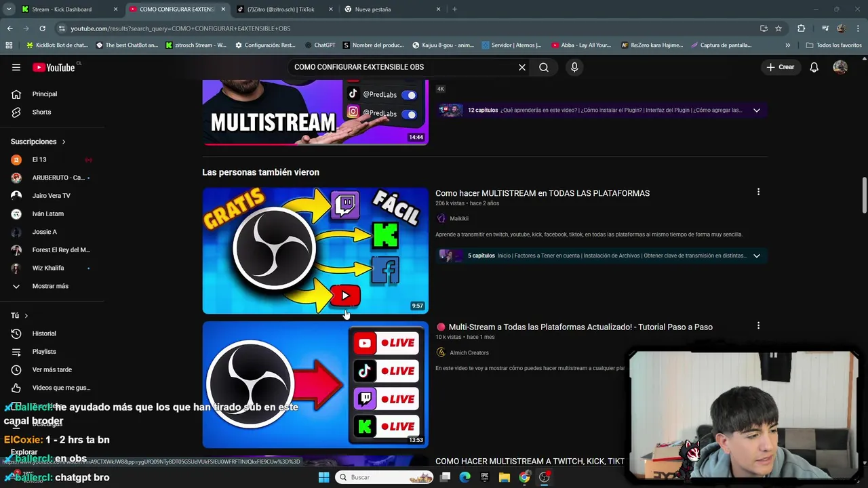Click the GRATIS FÁCIL OBS thumbnail (9:57)
Screen dimensions: 868x488
[x=315, y=251]
